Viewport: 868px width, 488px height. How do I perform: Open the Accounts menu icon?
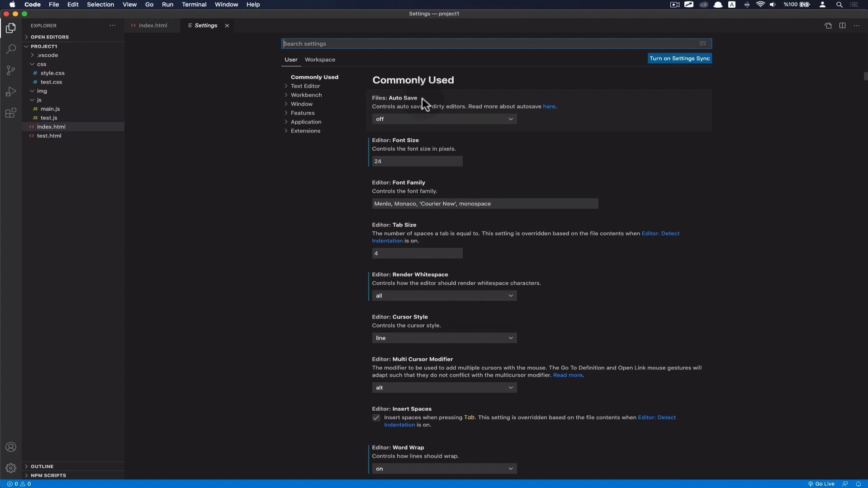tap(11, 447)
